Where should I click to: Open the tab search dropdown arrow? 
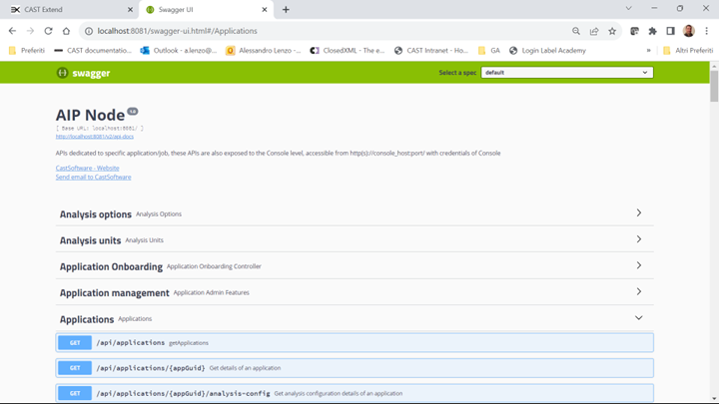(629, 8)
